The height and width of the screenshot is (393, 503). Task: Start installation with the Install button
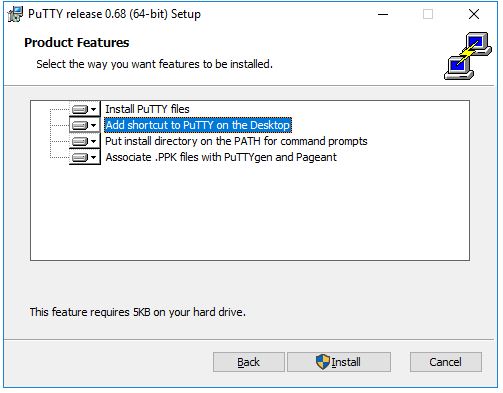point(339,362)
